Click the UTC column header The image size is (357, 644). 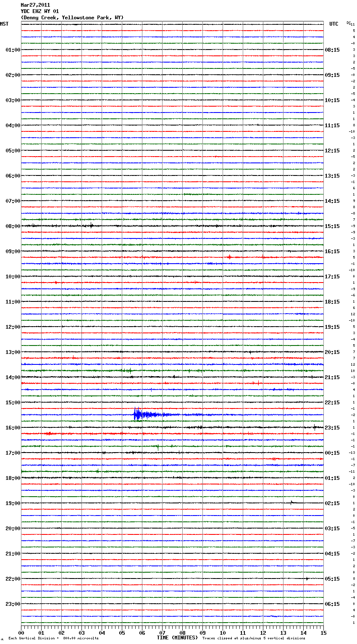coord(334,24)
